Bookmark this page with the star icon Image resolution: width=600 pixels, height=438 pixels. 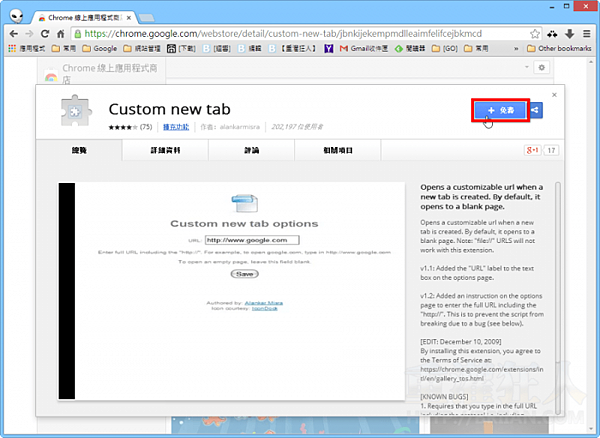[x=535, y=34]
